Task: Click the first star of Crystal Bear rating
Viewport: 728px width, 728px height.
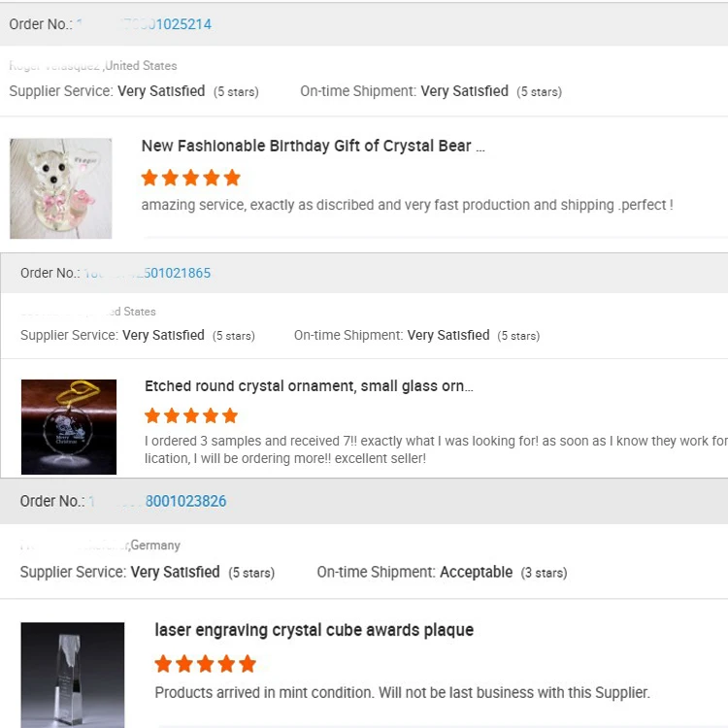Action: (149, 178)
